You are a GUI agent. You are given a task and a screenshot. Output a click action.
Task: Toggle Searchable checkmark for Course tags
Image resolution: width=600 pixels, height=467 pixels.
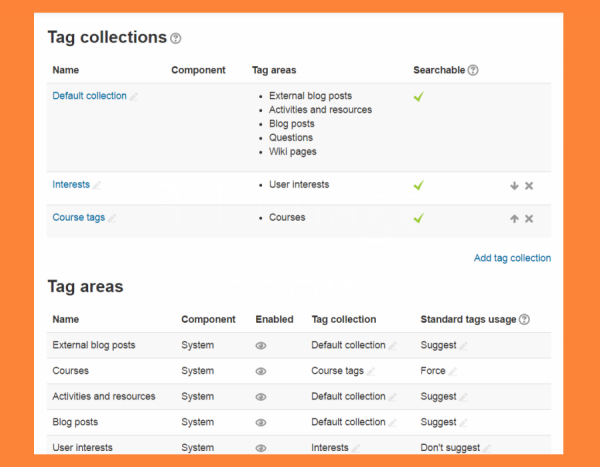(419, 218)
